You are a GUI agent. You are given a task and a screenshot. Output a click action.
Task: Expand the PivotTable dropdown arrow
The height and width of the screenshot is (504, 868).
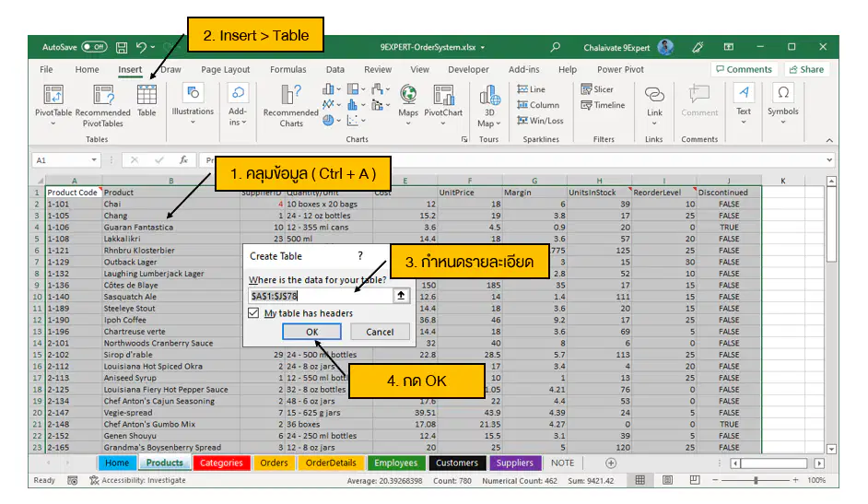pos(53,123)
